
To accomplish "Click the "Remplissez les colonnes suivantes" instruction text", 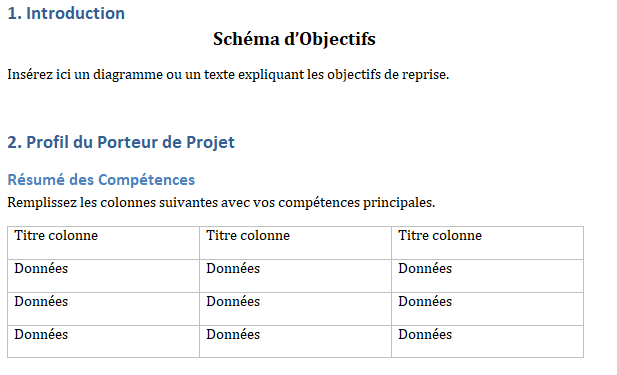I will tap(113, 203).
